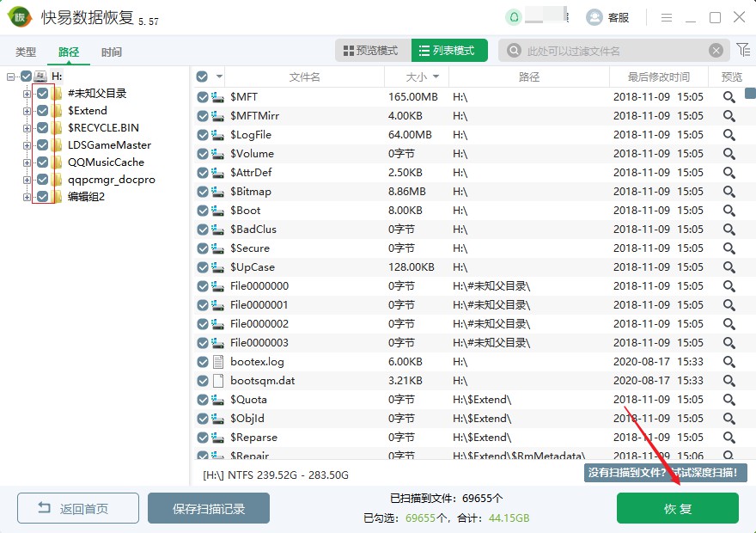Switch to the 类型 tab
Image resolution: width=756 pixels, height=533 pixels.
pyautogui.click(x=26, y=52)
